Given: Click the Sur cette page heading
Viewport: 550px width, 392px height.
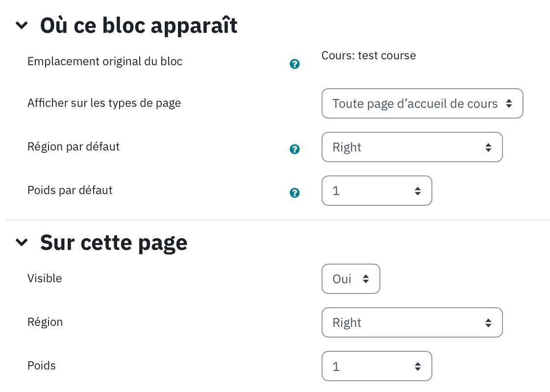Looking at the screenshot, I should [x=114, y=243].
